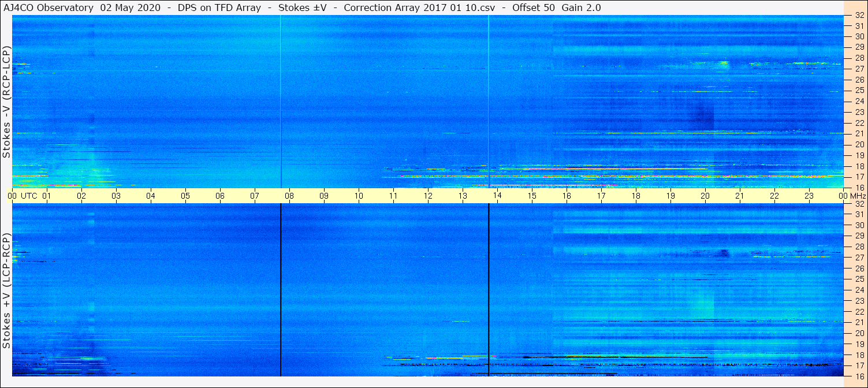
Task: Select the 17 hour tick label on time axis
Action: pyautogui.click(x=601, y=196)
